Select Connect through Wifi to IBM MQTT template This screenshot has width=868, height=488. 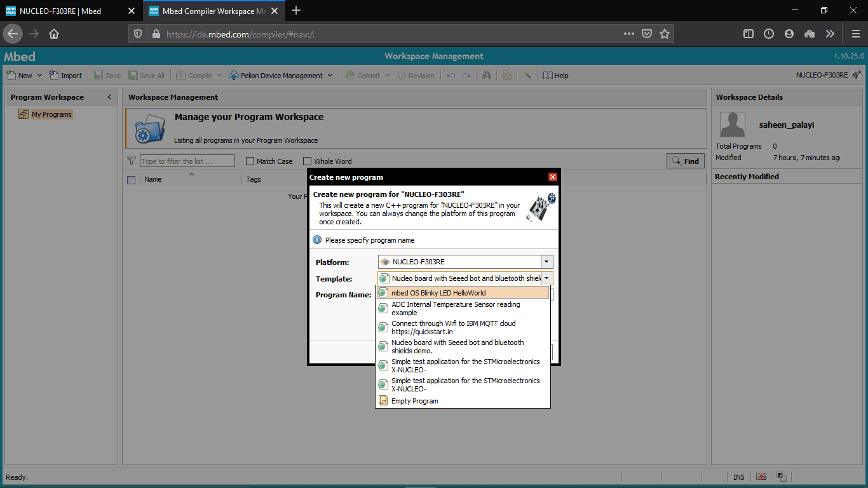point(463,327)
